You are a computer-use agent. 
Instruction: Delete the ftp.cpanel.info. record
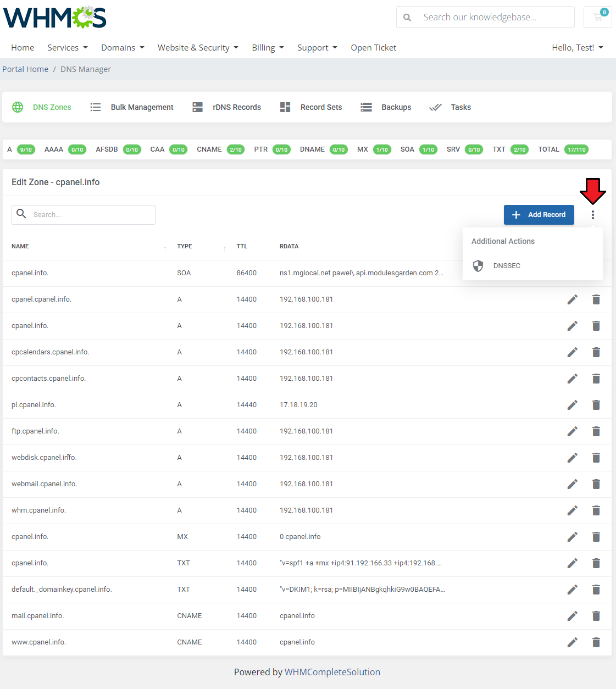(596, 431)
